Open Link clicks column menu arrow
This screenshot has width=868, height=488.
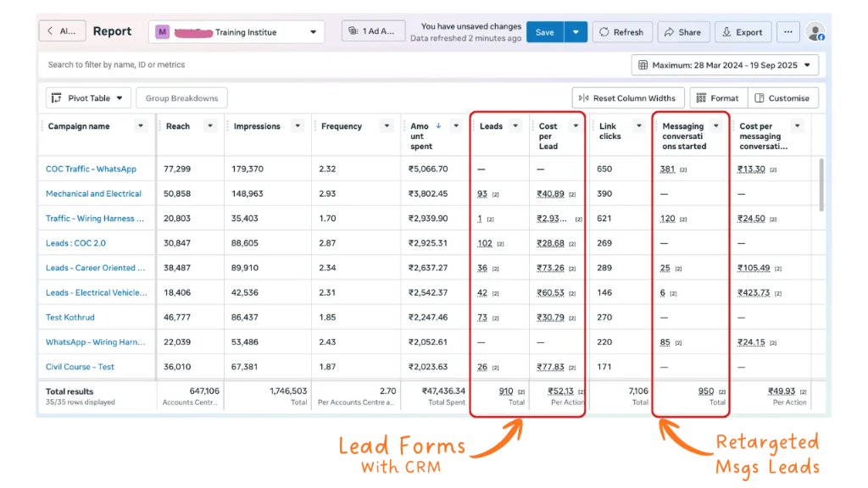click(639, 126)
